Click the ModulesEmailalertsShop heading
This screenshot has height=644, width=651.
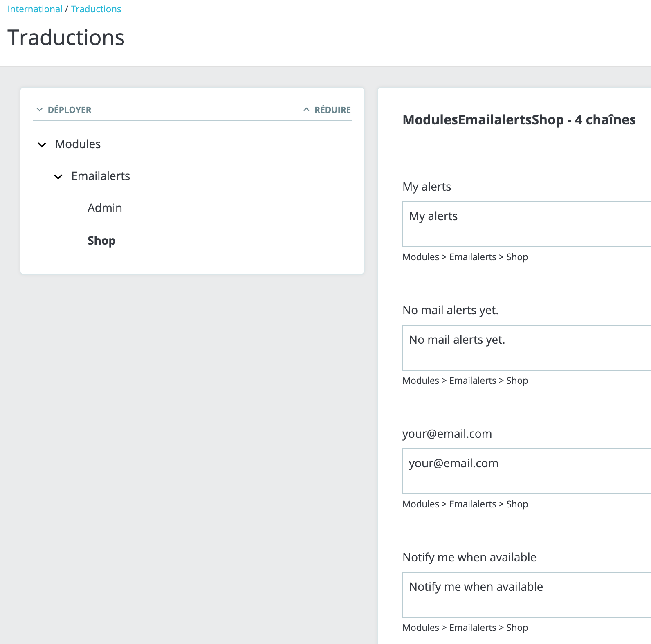(x=519, y=119)
